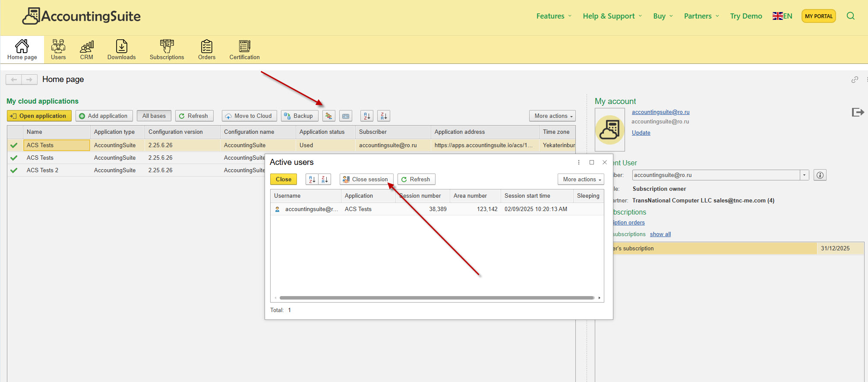868x382 pixels.
Task: Click the subscription orders link
Action: tap(629, 223)
